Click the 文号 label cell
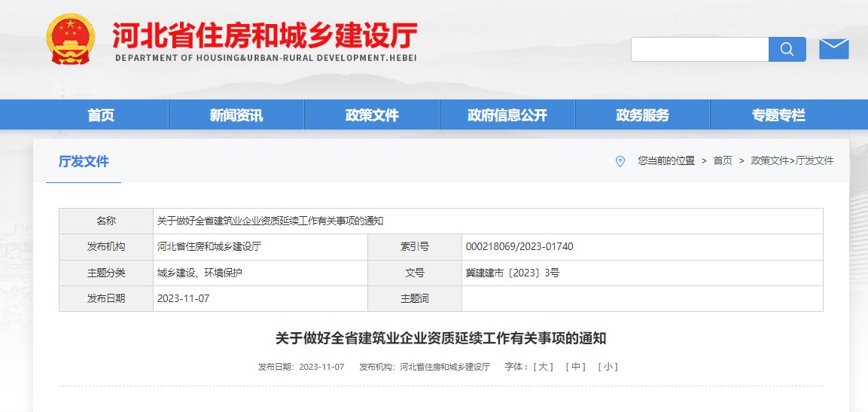The height and width of the screenshot is (412, 868). [x=415, y=273]
